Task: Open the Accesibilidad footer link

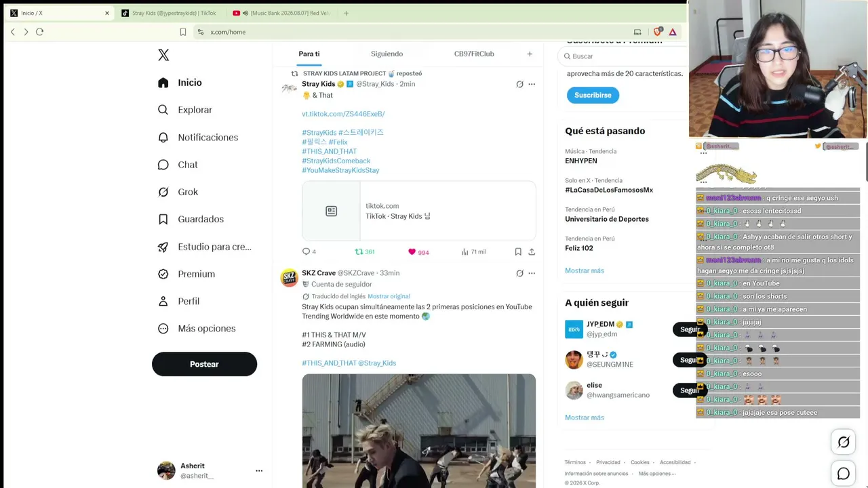Action: [675, 462]
